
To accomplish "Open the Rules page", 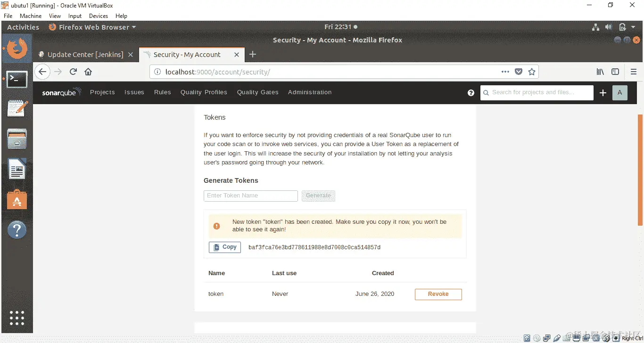I will [x=163, y=92].
